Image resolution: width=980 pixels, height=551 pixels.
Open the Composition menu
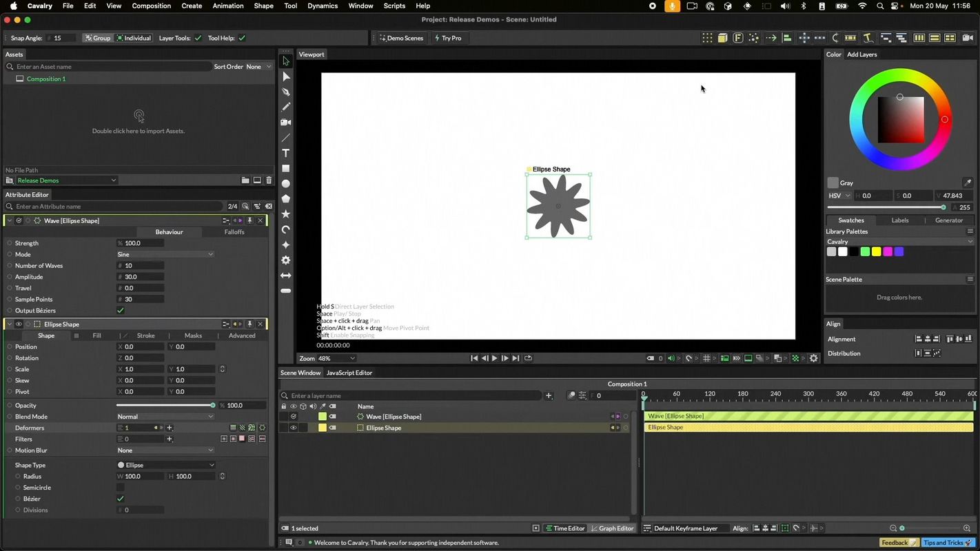[x=151, y=6]
